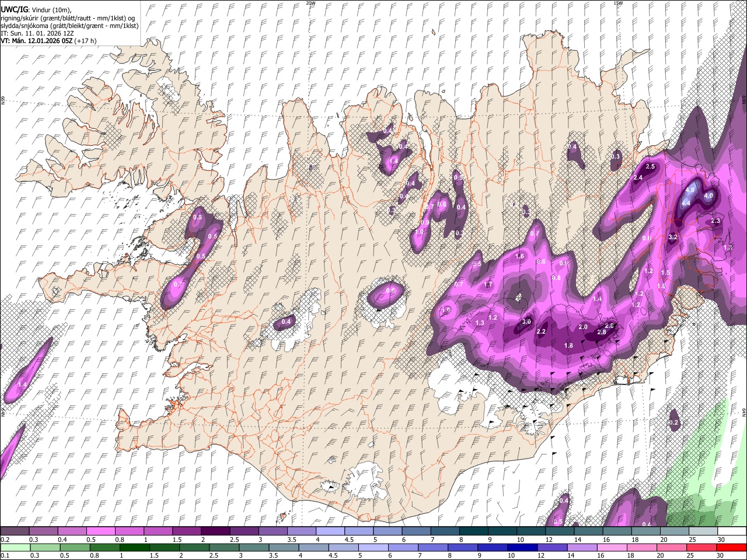Select the dark teal swatch between 8 and 9, top legend

coord(474,531)
